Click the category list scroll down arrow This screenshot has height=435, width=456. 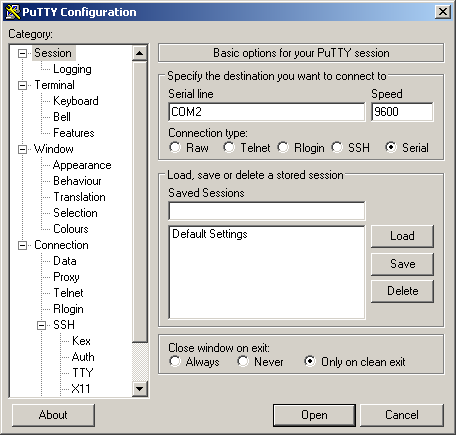[140, 389]
